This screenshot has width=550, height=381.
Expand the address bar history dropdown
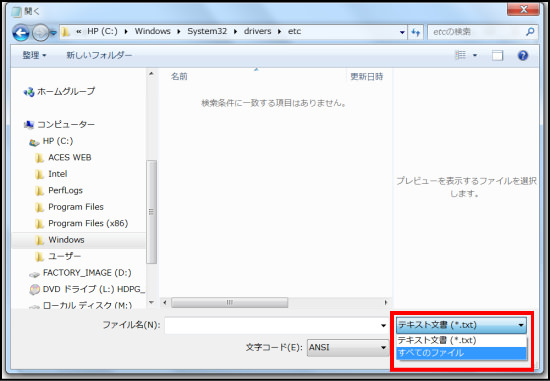(x=402, y=32)
